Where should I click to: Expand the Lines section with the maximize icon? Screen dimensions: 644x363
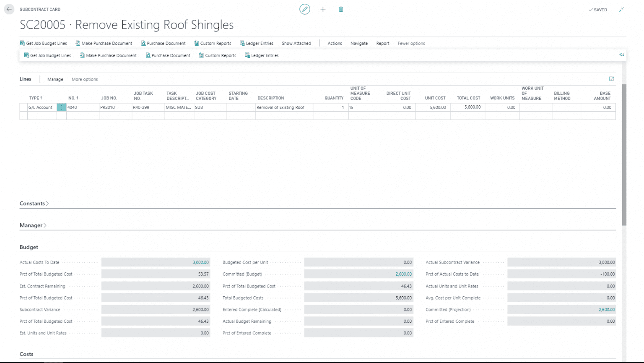(611, 79)
